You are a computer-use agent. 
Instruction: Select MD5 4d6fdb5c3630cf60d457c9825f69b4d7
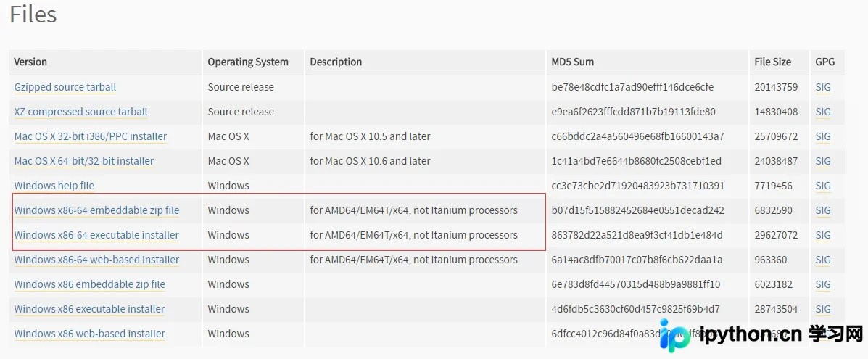tap(635, 308)
